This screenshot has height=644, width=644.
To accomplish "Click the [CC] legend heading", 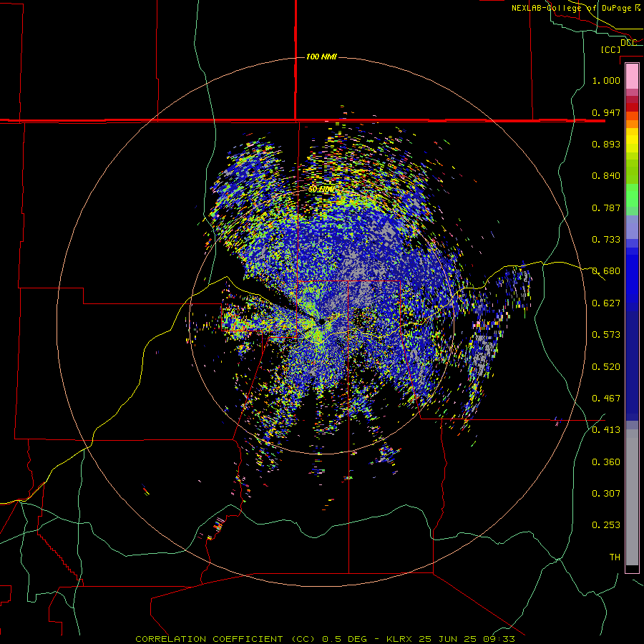I will tap(610, 49).
